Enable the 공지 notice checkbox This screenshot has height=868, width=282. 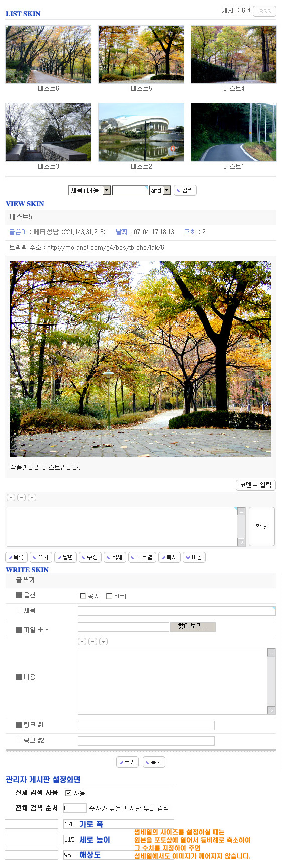click(x=83, y=596)
